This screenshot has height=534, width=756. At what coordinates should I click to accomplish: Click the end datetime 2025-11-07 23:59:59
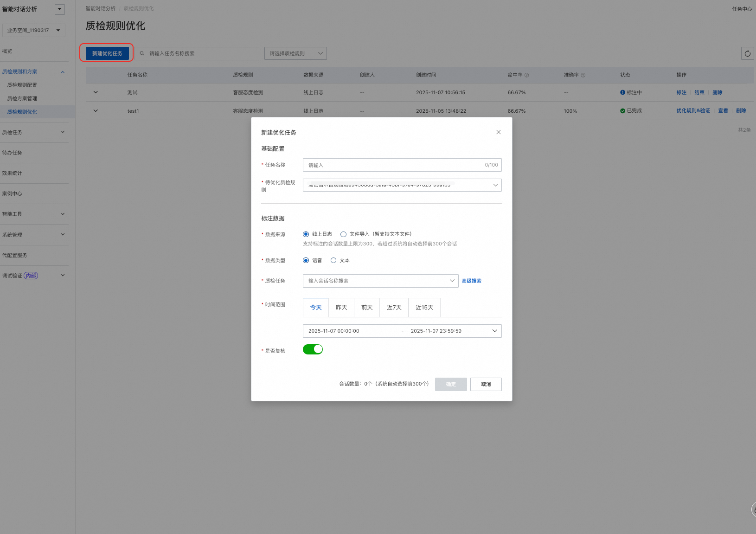click(x=436, y=331)
